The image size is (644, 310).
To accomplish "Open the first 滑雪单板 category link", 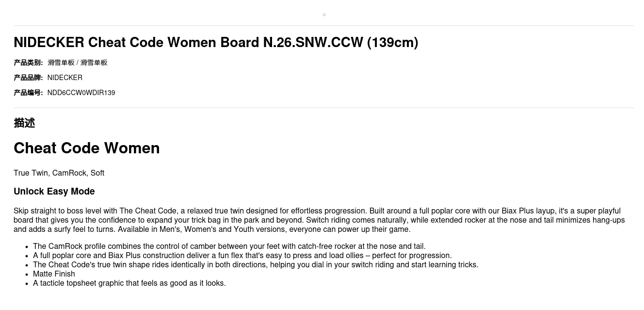I will (x=61, y=63).
